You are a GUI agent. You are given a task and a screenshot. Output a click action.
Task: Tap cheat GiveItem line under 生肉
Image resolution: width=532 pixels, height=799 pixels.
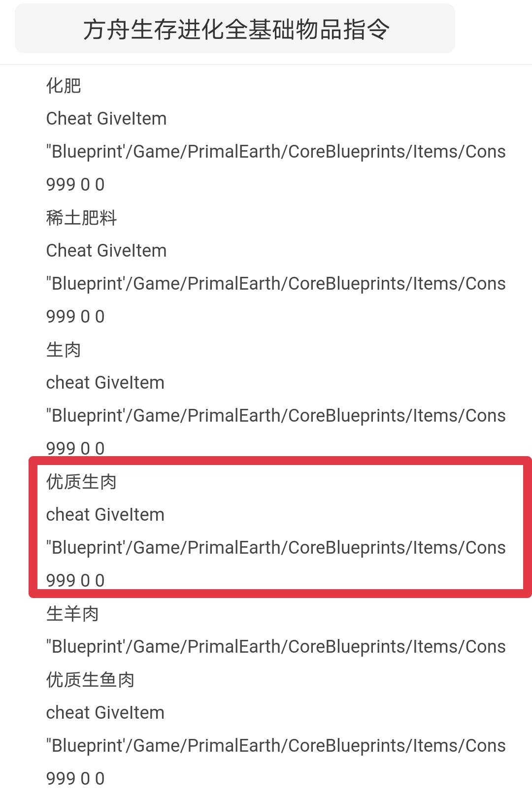(x=105, y=383)
